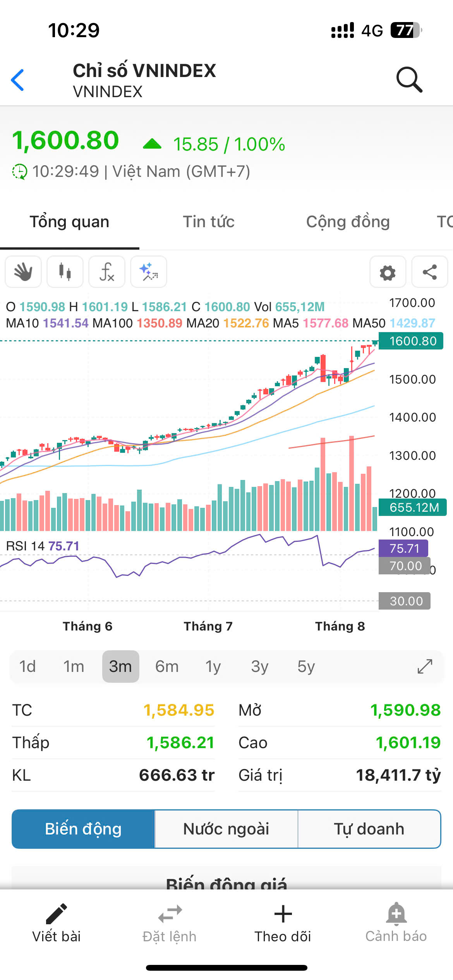Select the Tự doanh segment
The width and height of the screenshot is (453, 980).
tap(369, 829)
